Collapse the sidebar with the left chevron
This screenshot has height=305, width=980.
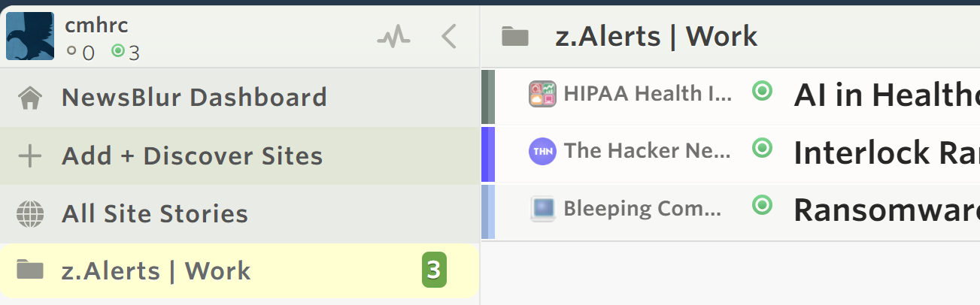tap(449, 37)
